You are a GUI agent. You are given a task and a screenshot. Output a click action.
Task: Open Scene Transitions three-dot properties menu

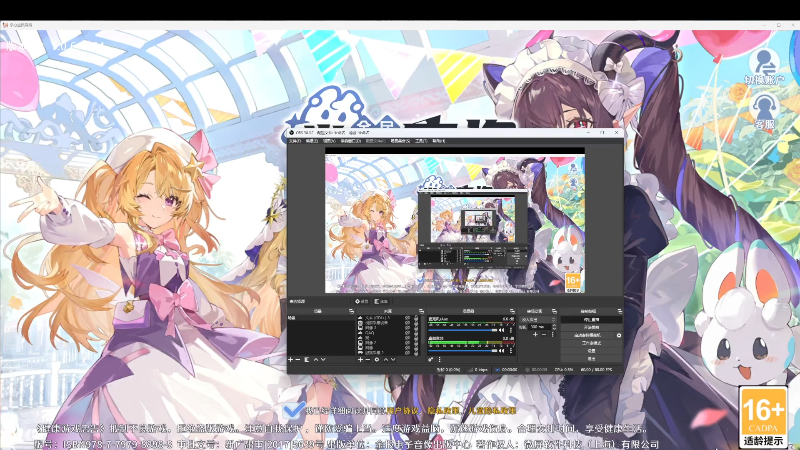tap(553, 334)
